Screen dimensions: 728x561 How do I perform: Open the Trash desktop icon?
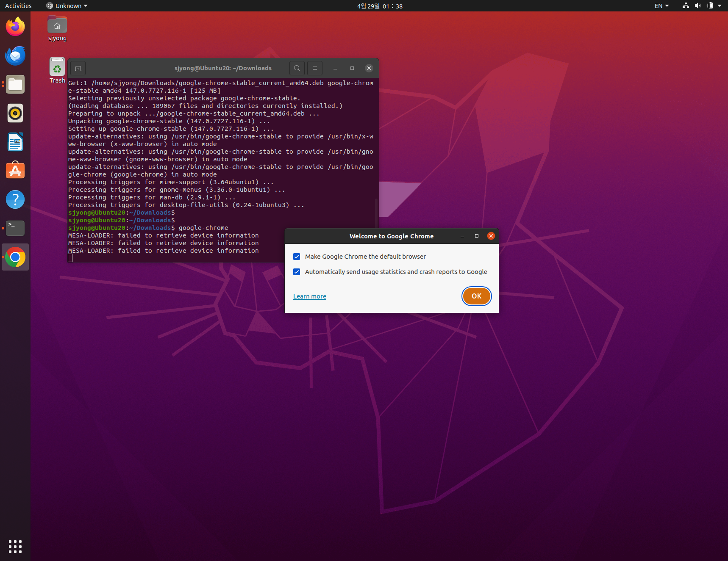pyautogui.click(x=57, y=70)
